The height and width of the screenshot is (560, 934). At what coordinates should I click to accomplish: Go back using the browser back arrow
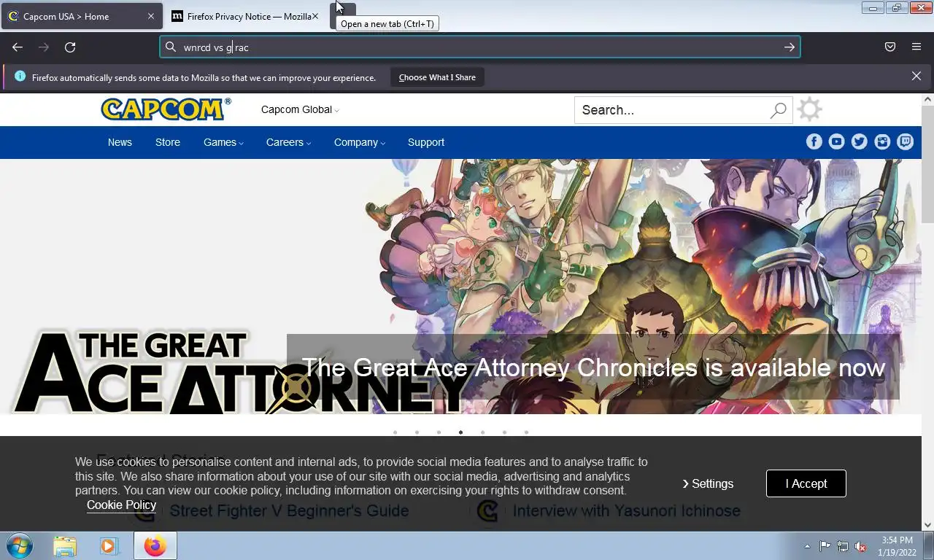click(x=18, y=47)
